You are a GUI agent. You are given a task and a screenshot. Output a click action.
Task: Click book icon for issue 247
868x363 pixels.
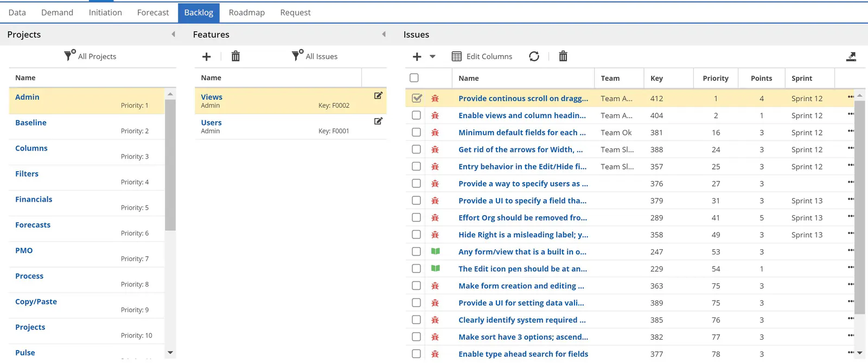435,251
